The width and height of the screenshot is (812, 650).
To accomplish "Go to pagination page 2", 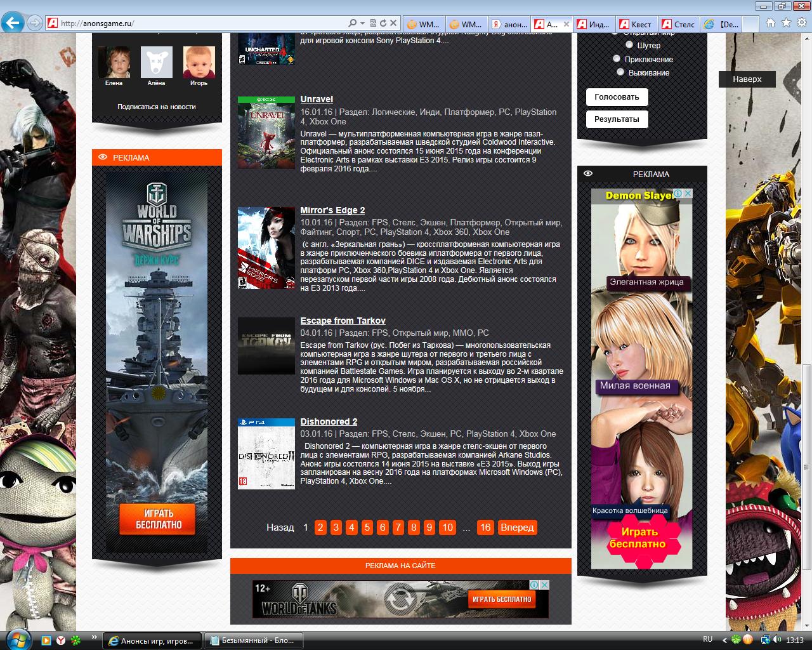I will (320, 527).
